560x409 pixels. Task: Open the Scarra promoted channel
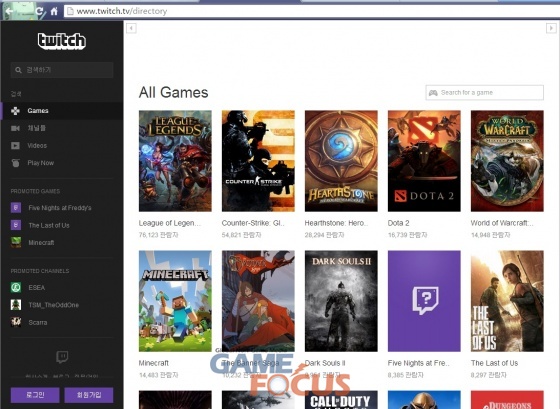click(x=38, y=323)
